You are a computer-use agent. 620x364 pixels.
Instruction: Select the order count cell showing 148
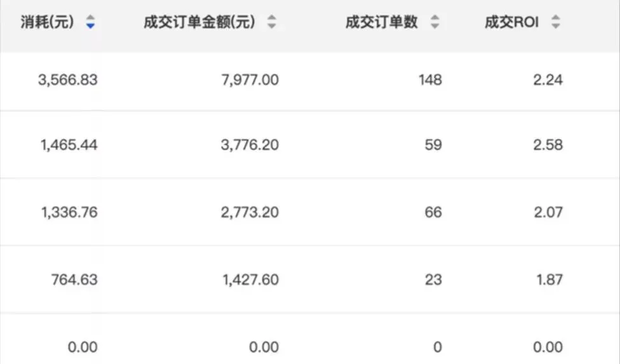430,80
